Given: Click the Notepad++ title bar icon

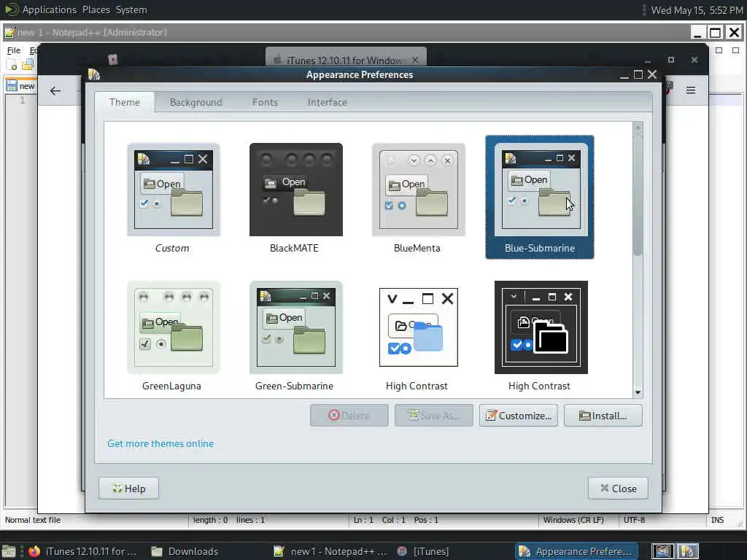Looking at the screenshot, I should 9,32.
